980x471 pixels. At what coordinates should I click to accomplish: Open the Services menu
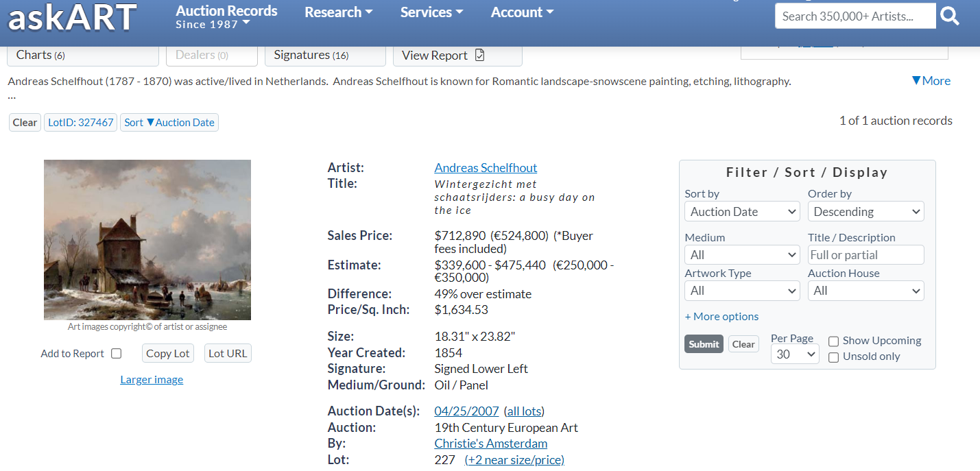click(431, 12)
